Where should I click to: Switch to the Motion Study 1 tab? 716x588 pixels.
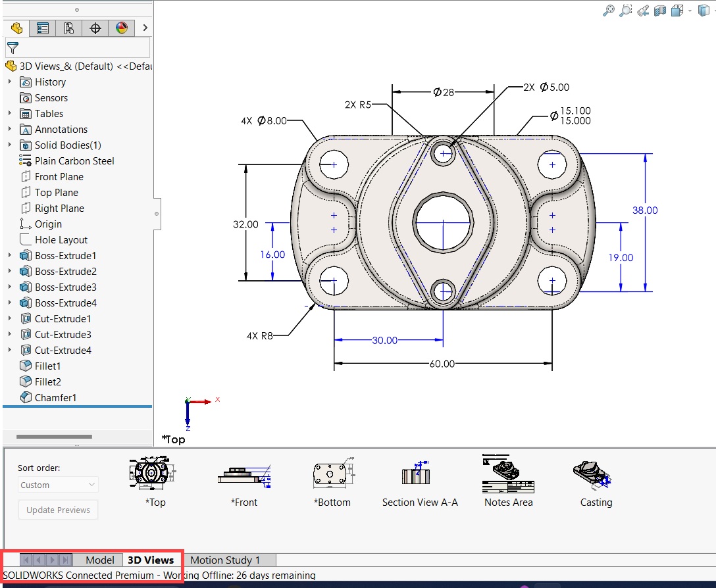(x=225, y=560)
